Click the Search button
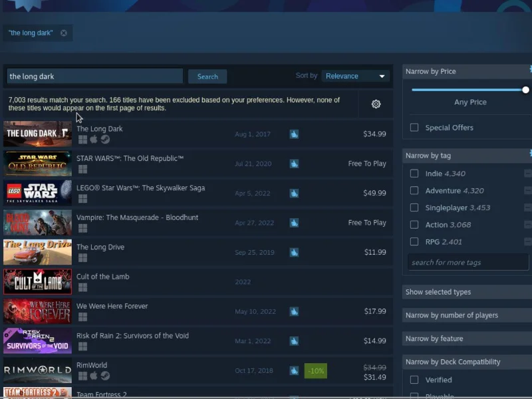The width and height of the screenshot is (532, 399). tap(207, 76)
